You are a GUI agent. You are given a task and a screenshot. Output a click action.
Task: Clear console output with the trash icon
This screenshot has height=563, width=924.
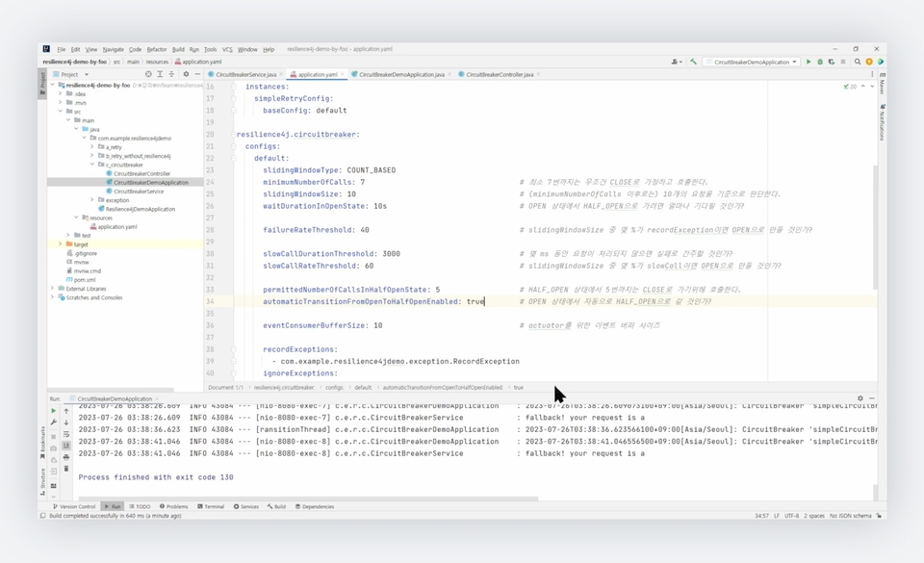[x=66, y=469]
